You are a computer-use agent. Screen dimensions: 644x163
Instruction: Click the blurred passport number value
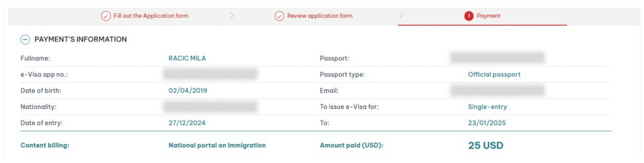coord(497,58)
